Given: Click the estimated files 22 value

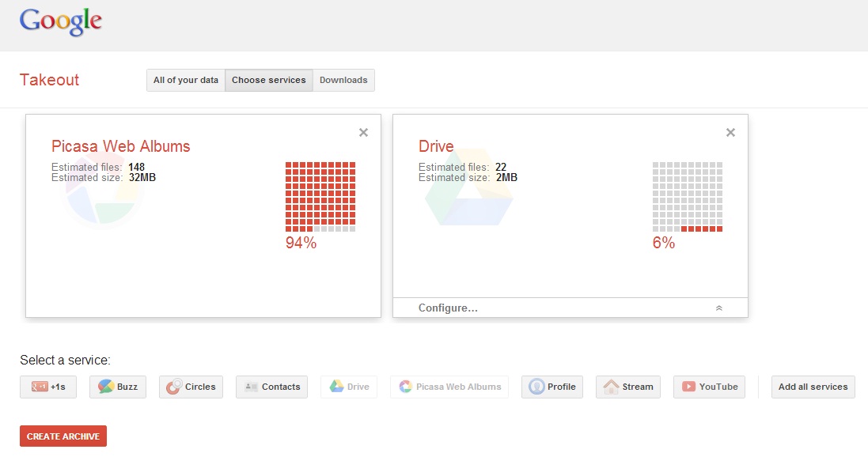Looking at the screenshot, I should pyautogui.click(x=501, y=167).
